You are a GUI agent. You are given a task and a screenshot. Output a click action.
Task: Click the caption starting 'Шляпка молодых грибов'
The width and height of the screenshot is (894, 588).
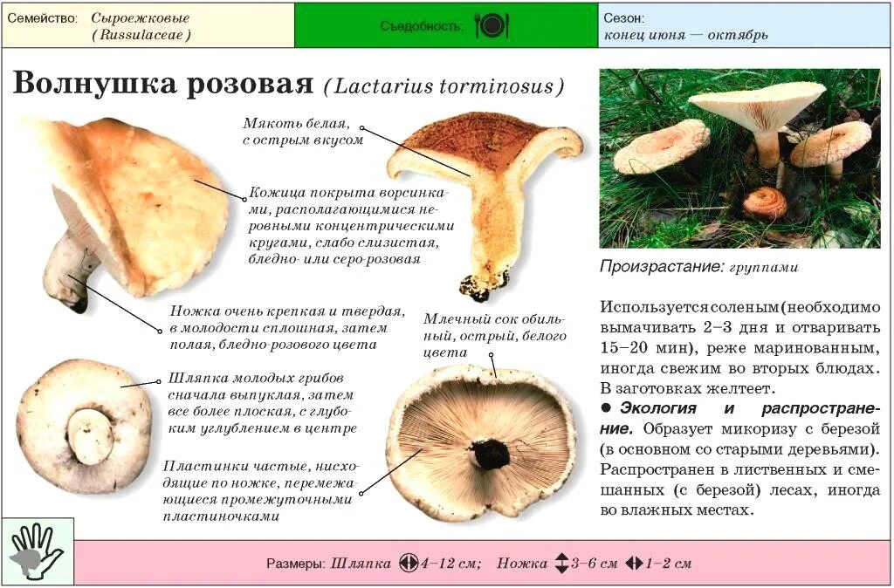262,403
